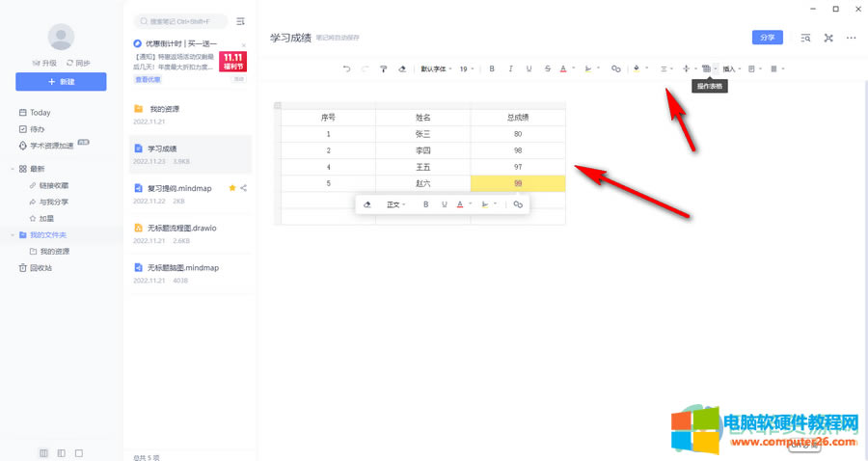Click the blue 分享 share button

point(768,37)
